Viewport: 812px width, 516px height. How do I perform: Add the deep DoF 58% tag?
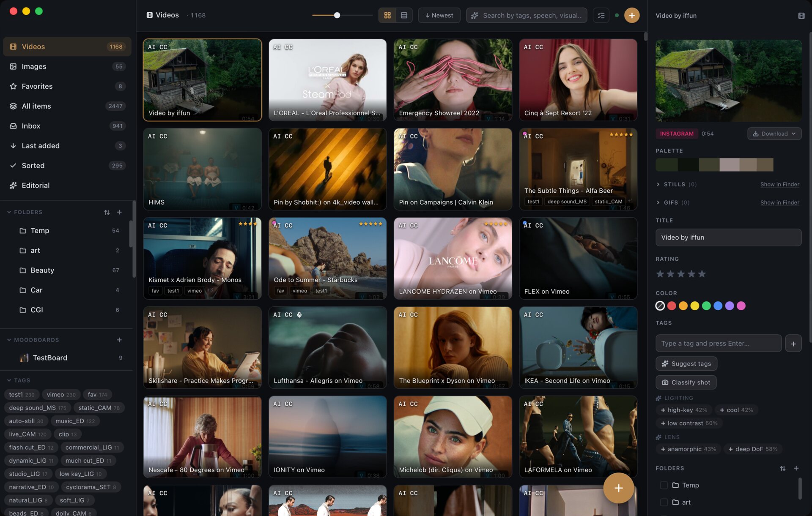click(x=753, y=449)
